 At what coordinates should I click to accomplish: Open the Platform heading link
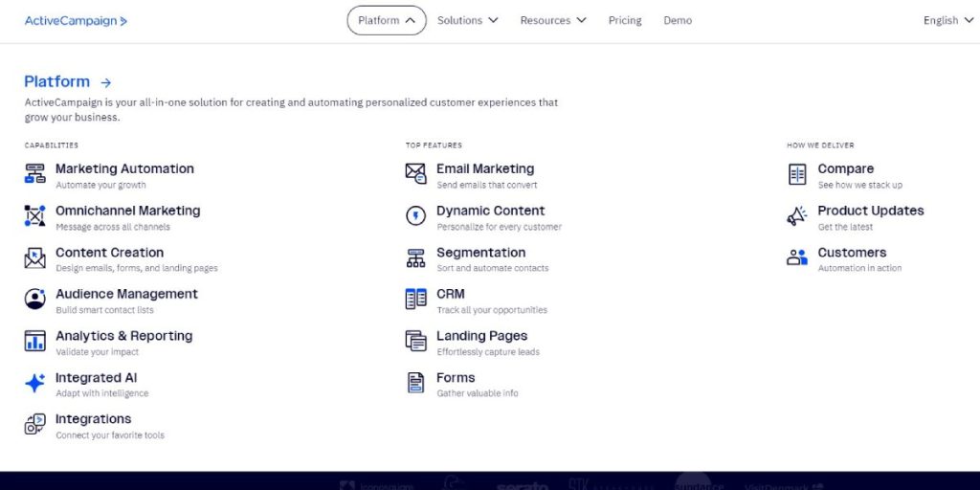(56, 82)
